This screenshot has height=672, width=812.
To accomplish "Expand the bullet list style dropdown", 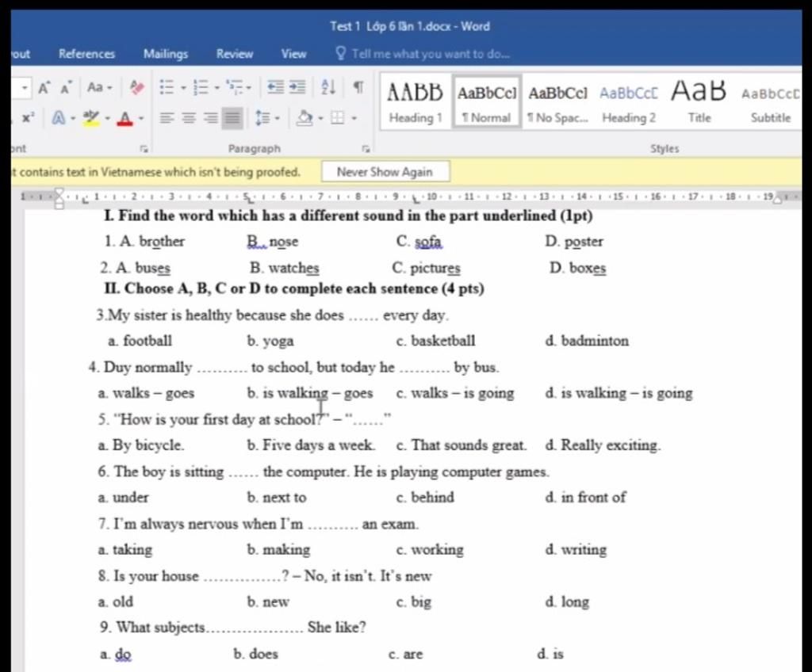I will pos(183,87).
